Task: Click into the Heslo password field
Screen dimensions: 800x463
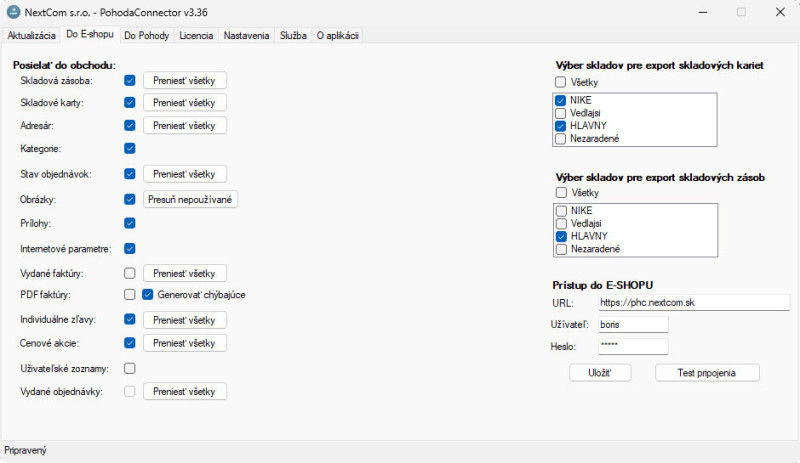Action: click(631, 346)
